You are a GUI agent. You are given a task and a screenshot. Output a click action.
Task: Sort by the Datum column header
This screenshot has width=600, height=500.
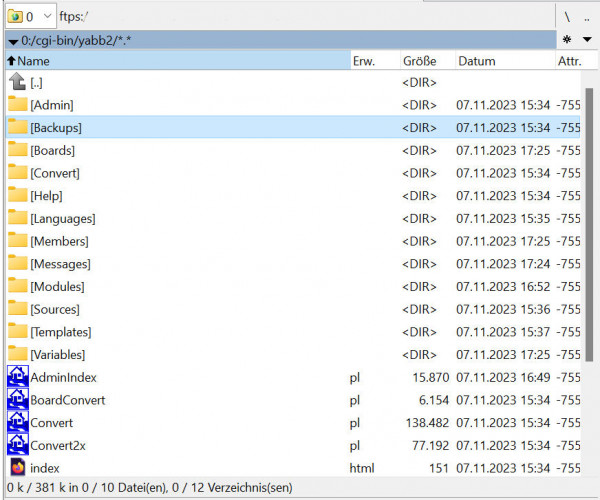pyautogui.click(x=505, y=61)
